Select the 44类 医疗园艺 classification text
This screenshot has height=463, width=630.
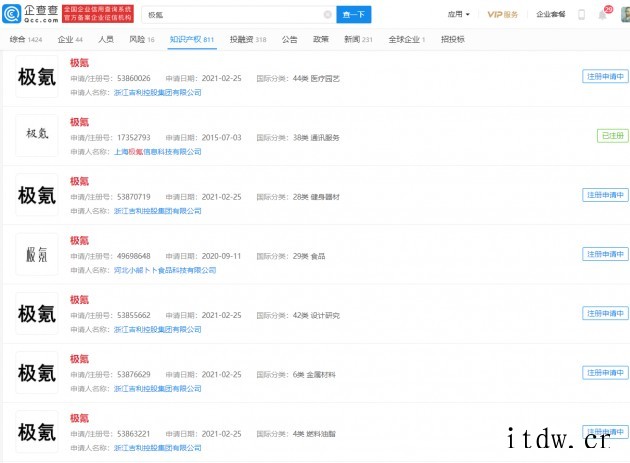point(316,78)
